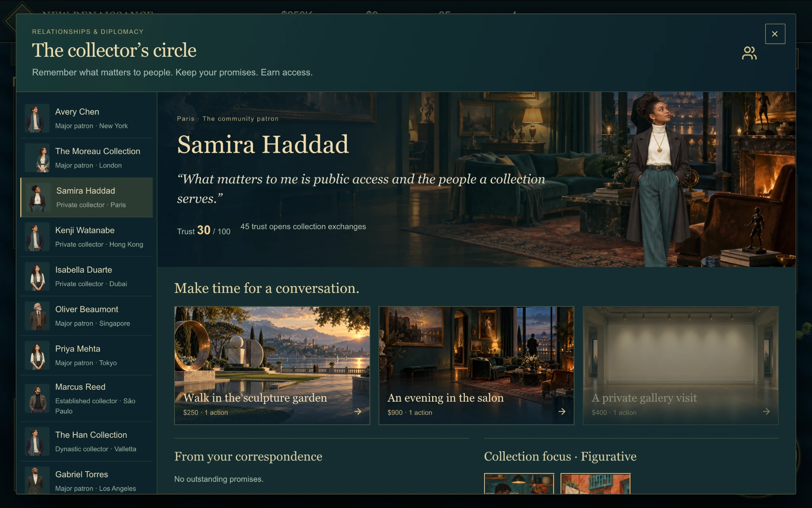Click the Trust 30 / 100 value
This screenshot has width=812, height=508.
(204, 231)
